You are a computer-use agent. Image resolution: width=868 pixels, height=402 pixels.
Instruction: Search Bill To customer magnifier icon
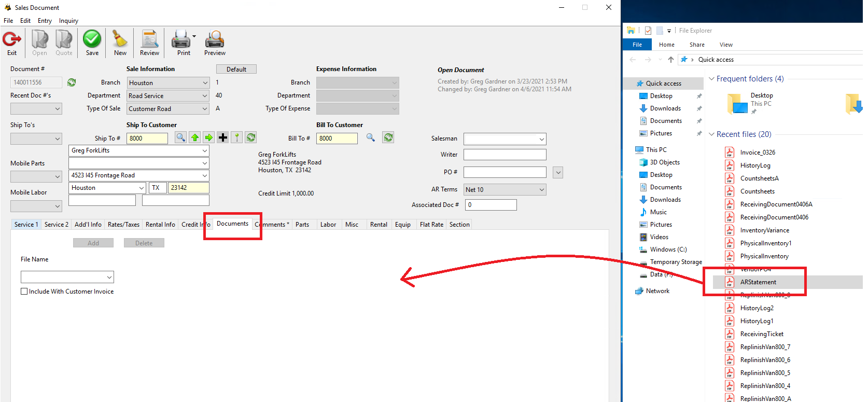pyautogui.click(x=371, y=137)
